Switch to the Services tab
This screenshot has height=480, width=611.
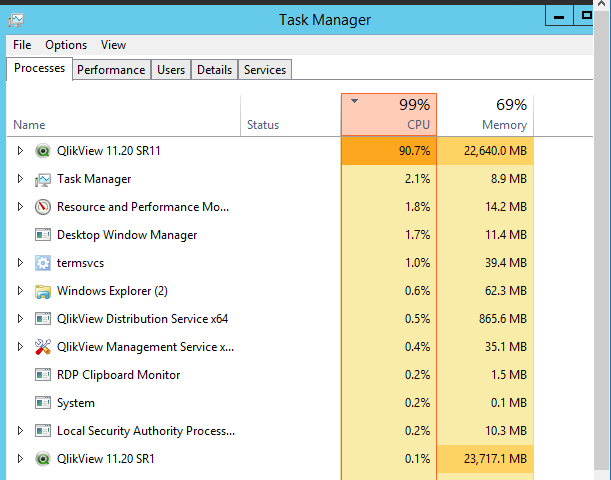point(265,70)
